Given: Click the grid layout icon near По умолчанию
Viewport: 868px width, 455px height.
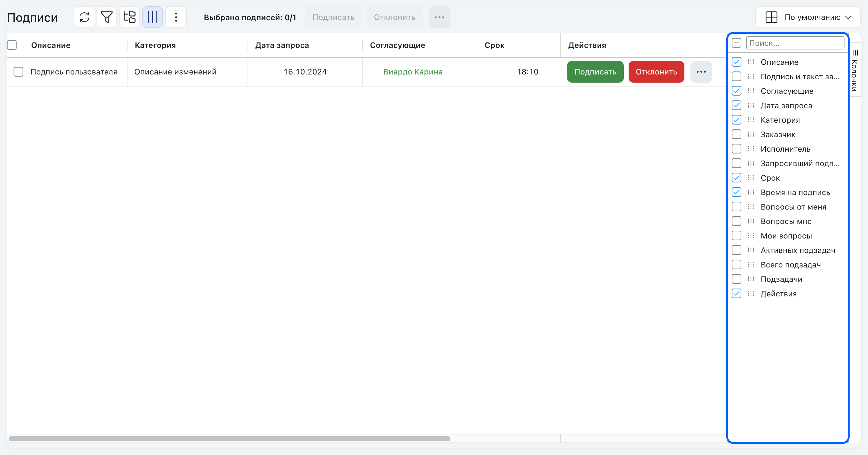Looking at the screenshot, I should click(771, 17).
